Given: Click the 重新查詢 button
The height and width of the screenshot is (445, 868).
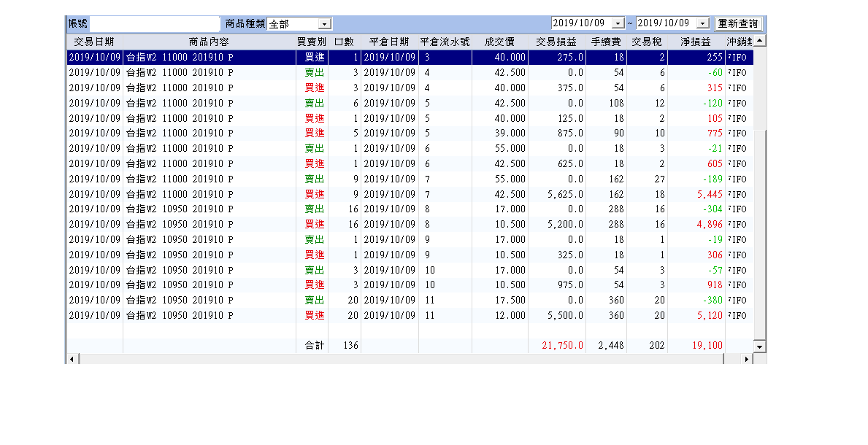Looking at the screenshot, I should click(x=738, y=24).
